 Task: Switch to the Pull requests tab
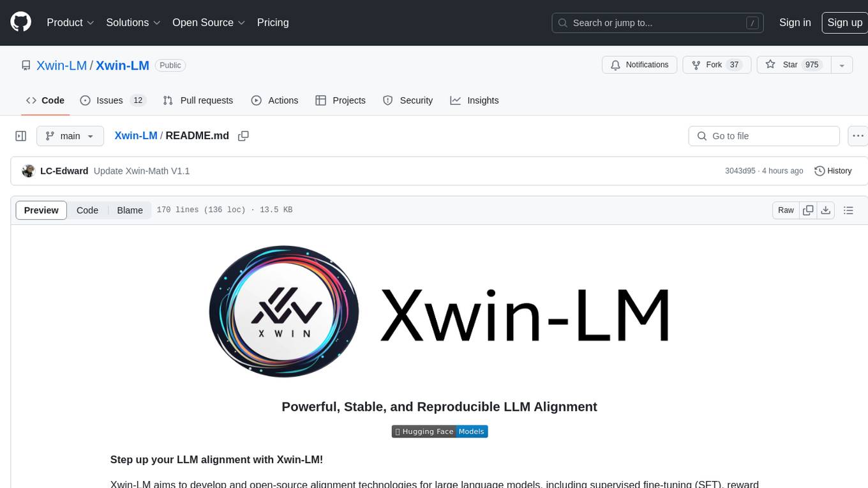click(198, 100)
